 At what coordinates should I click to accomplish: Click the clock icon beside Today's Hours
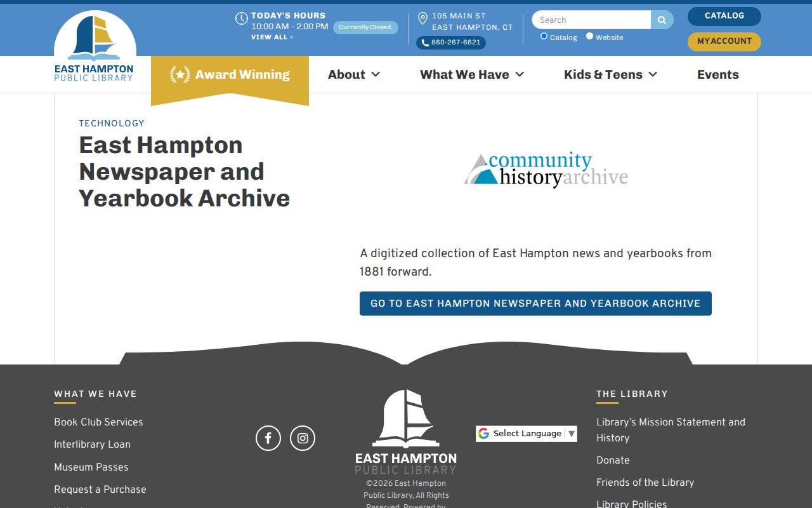coord(241,18)
